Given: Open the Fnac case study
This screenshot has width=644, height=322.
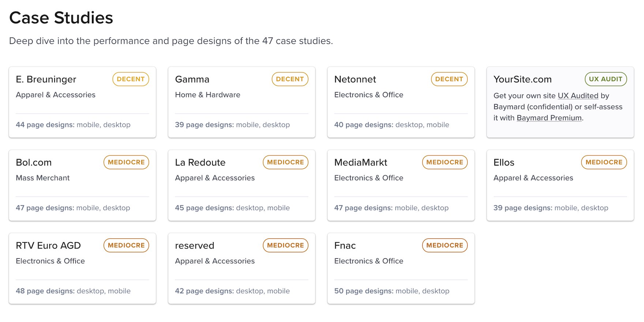Looking at the screenshot, I should click(345, 246).
